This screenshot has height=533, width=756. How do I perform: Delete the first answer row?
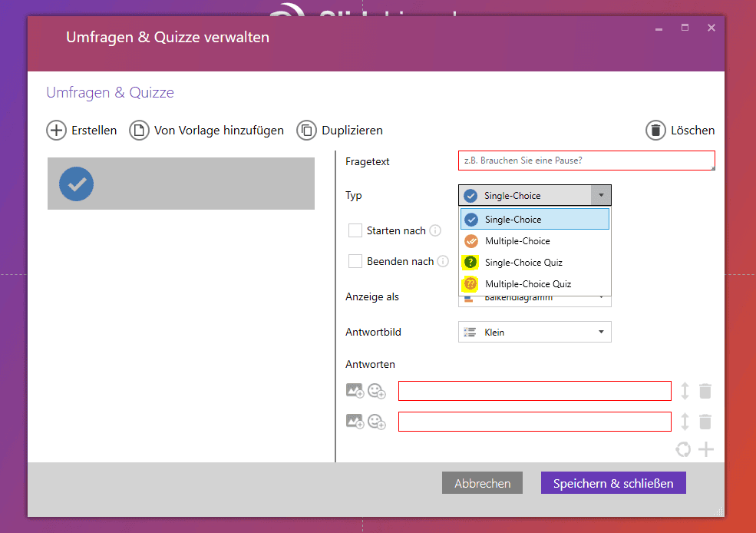tap(705, 391)
